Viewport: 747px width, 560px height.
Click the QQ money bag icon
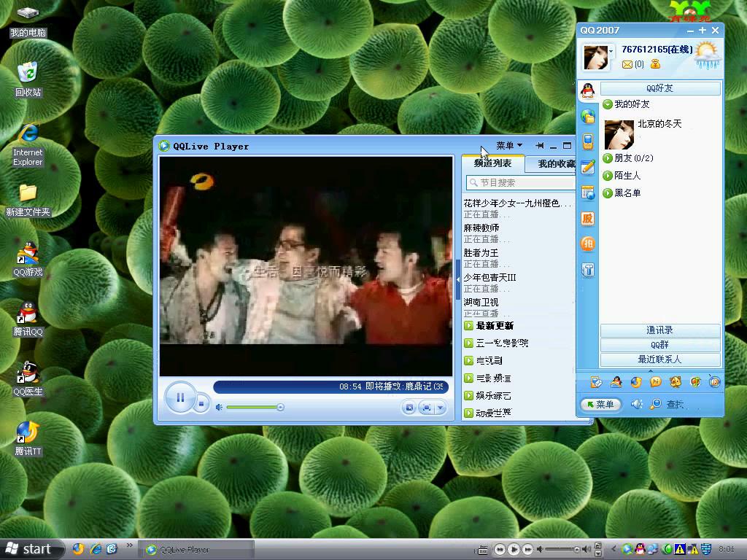(x=656, y=64)
